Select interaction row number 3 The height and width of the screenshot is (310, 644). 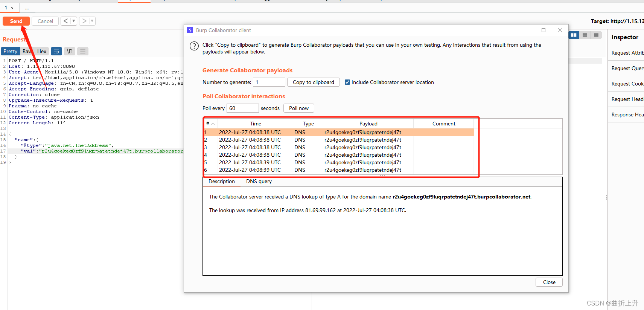tap(339, 147)
